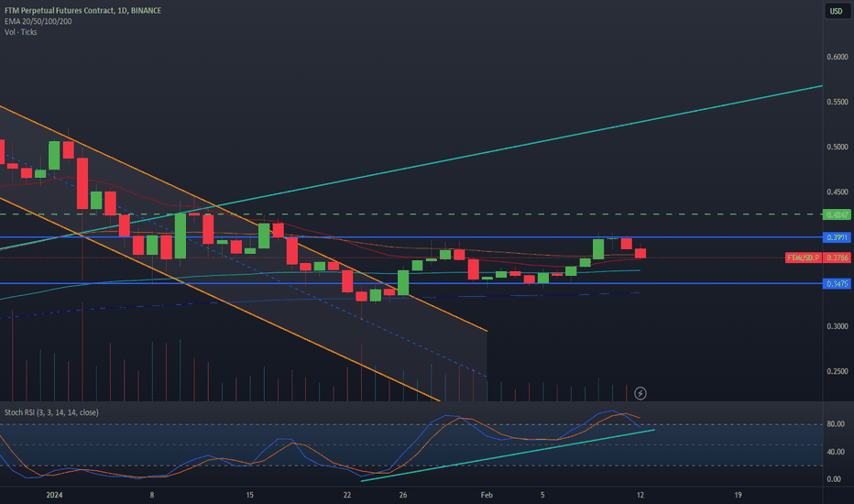This screenshot has width=854, height=504.
Task: Open the USD currency selector
Action: point(836,11)
